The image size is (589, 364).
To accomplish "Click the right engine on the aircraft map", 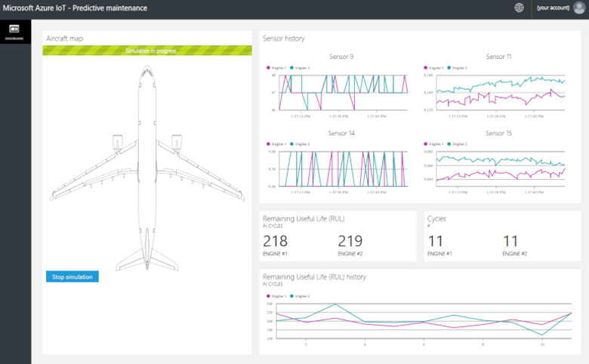I will pos(177,142).
